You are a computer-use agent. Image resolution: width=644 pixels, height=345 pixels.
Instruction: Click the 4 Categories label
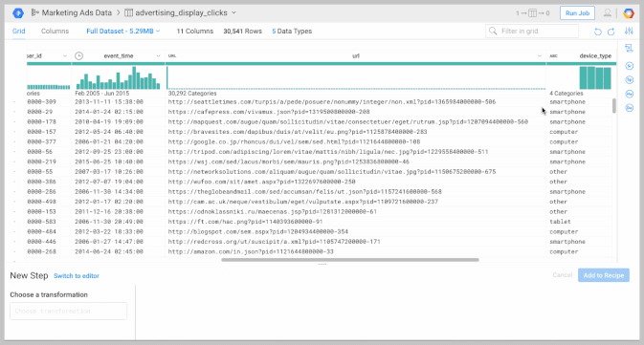coord(566,94)
